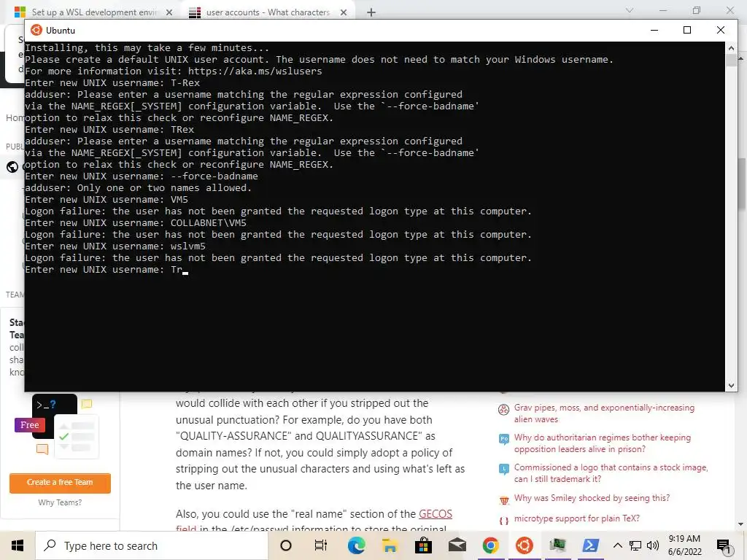Viewport: 747px width, 560px height.
Task: Open Microsoft Store from the taskbar
Action: (423, 545)
